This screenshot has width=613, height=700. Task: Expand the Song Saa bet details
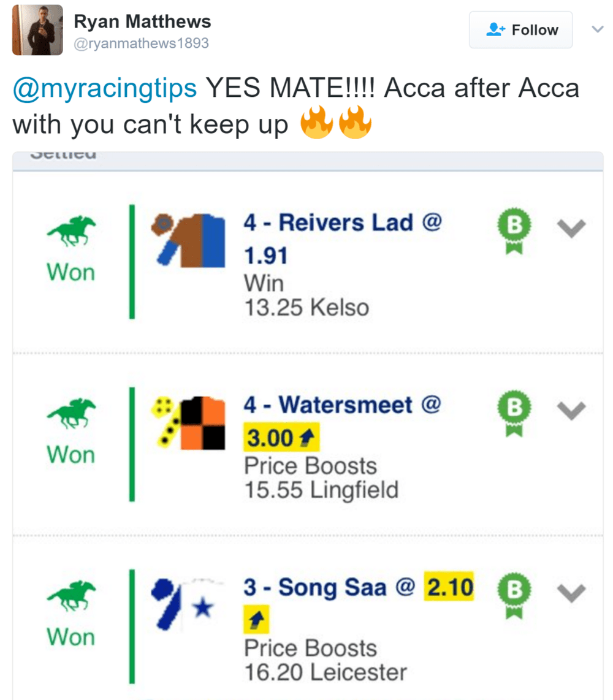click(x=571, y=593)
